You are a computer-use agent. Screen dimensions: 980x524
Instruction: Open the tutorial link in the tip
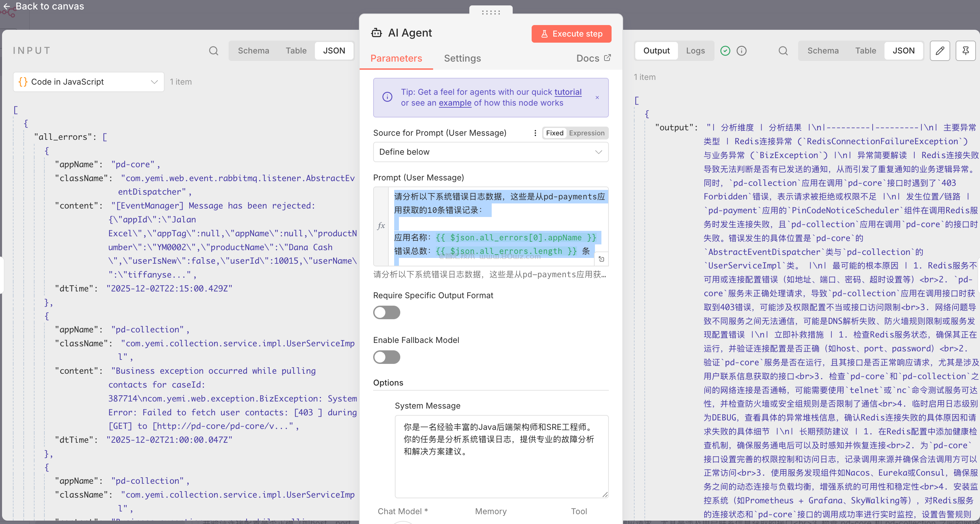tap(568, 92)
